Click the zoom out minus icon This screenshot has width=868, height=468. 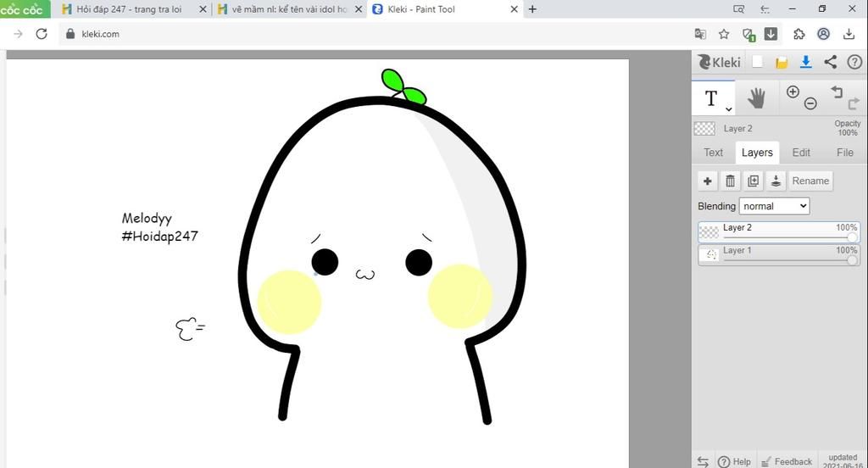pos(810,103)
